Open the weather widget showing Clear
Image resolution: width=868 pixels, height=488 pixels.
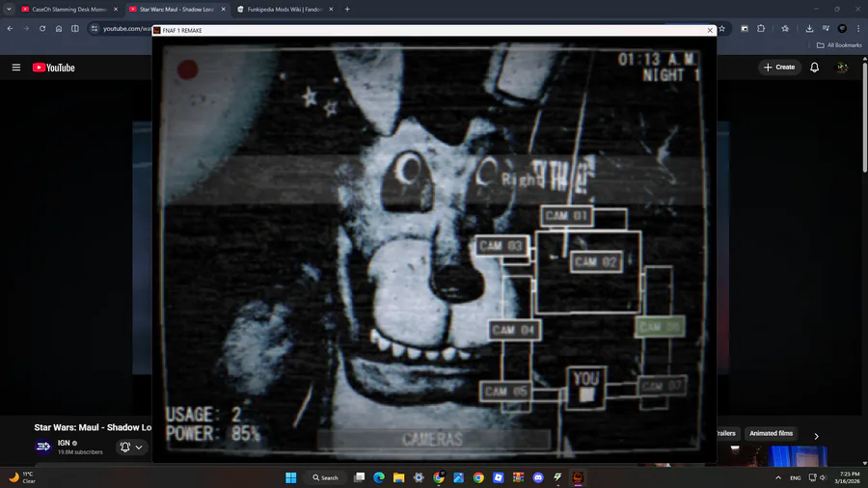point(23,477)
